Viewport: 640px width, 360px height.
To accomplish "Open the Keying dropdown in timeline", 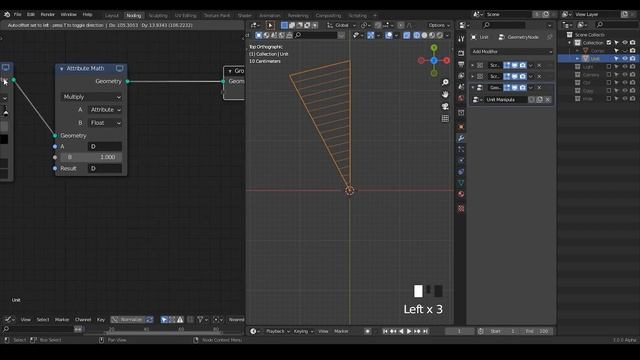I will [x=303, y=331].
